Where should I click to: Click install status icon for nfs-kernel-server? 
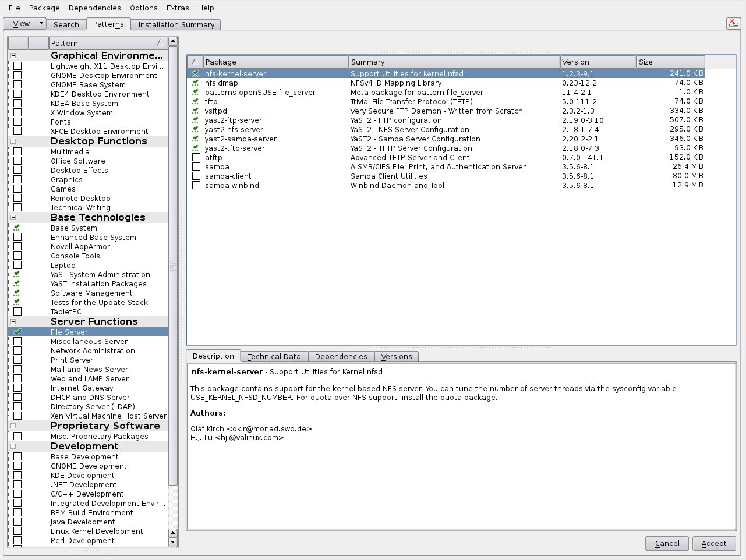(196, 74)
